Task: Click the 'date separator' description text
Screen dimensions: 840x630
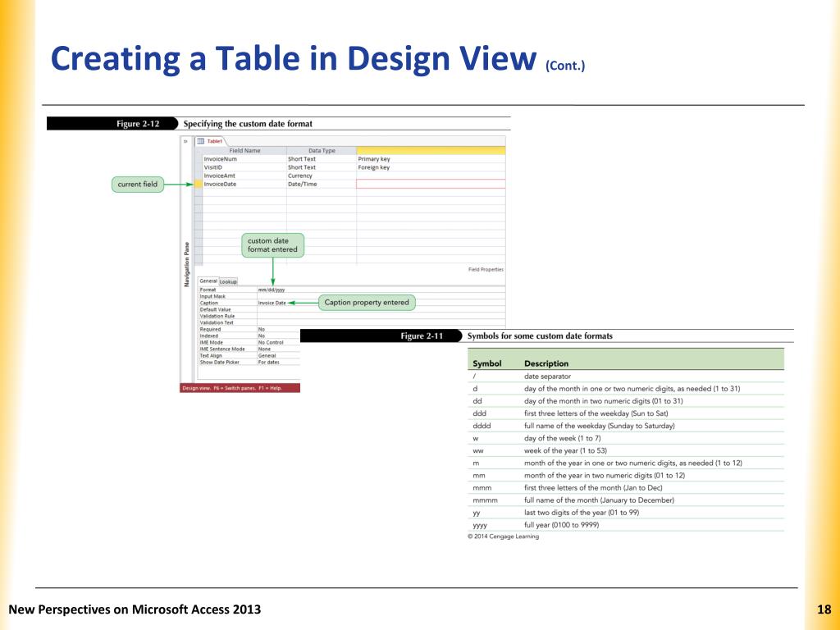Action: click(x=547, y=377)
